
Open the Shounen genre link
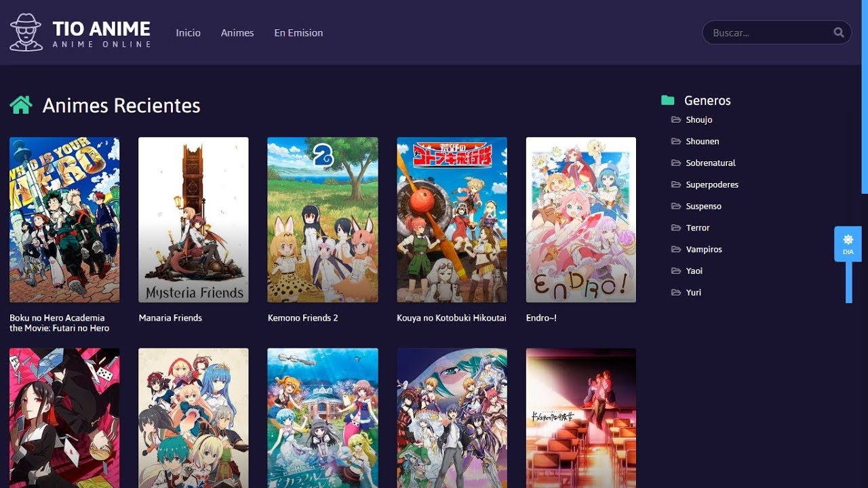703,141
